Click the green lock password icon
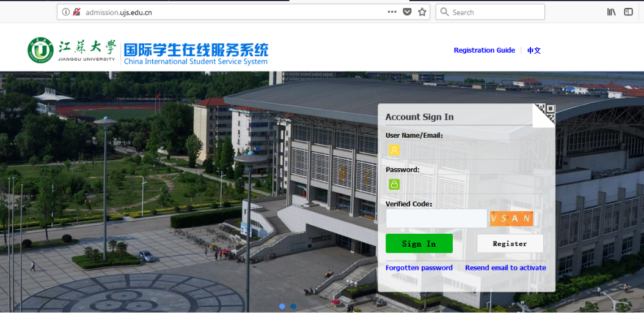The width and height of the screenshot is (644, 320). click(x=394, y=184)
